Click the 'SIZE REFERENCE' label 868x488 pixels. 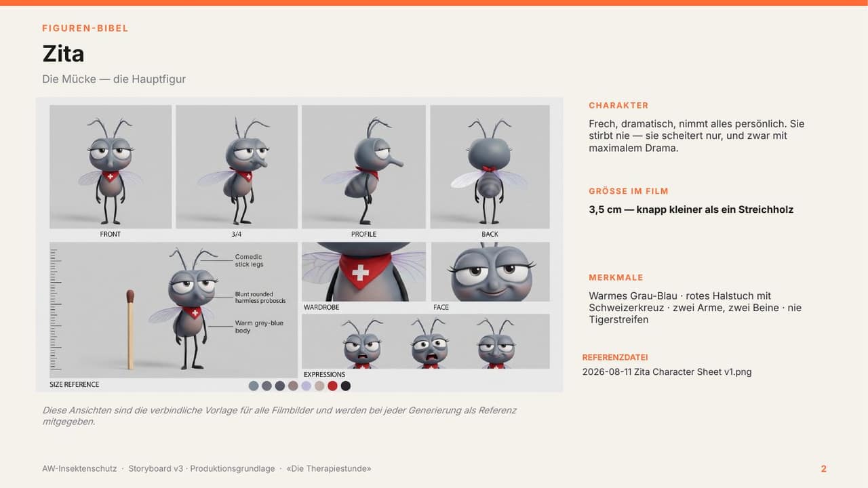(75, 384)
